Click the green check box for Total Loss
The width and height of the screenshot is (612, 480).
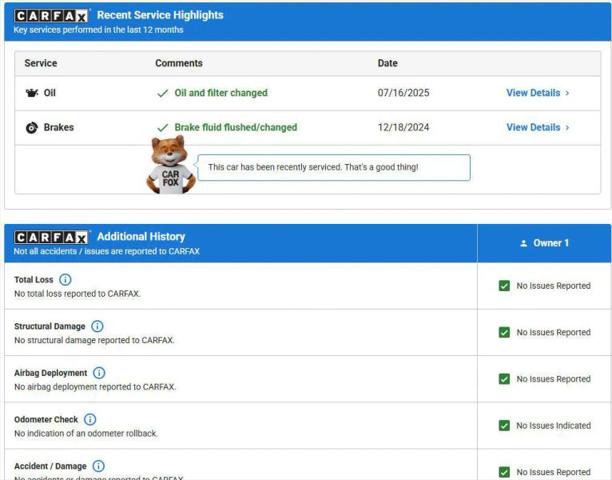coord(504,286)
